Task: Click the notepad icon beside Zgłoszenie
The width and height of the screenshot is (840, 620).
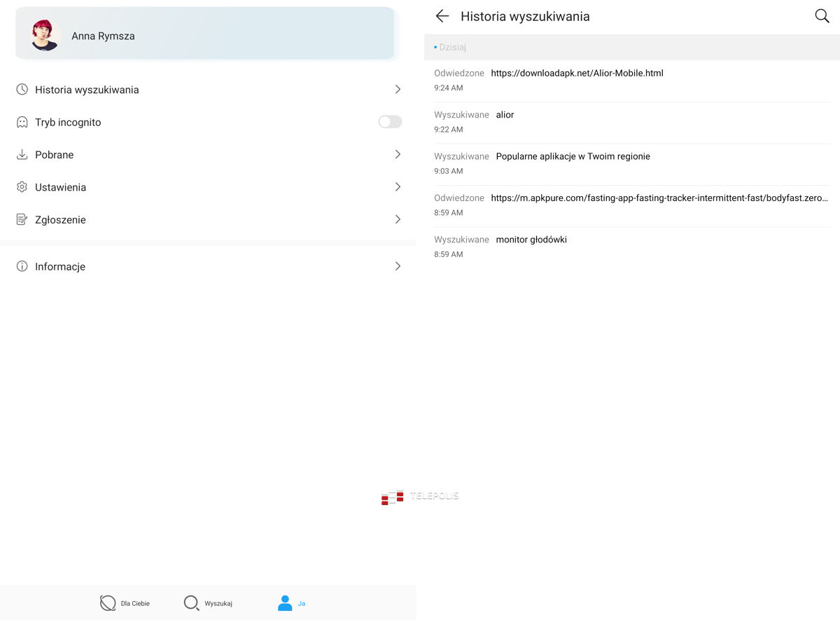Action: pyautogui.click(x=22, y=220)
